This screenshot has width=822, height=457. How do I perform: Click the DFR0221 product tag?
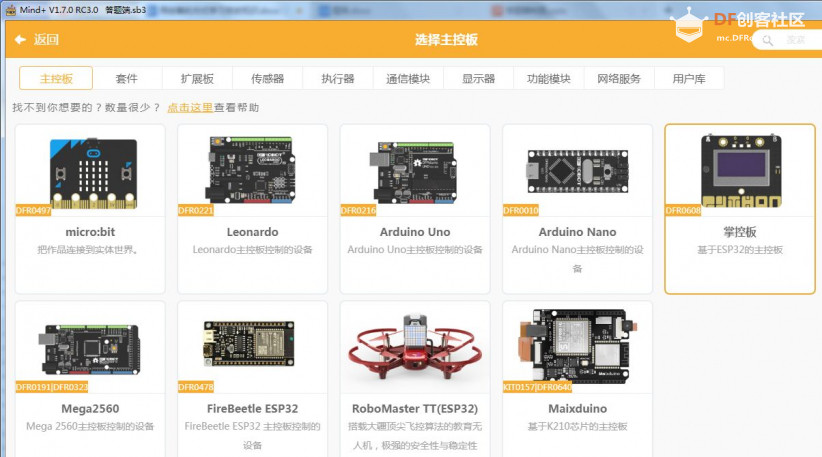tap(196, 211)
